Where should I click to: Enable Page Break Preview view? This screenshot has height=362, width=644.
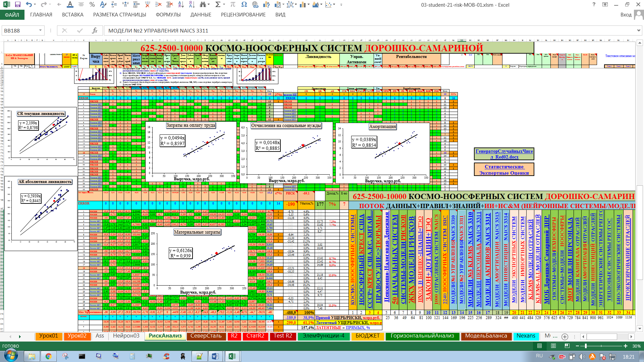point(567,346)
